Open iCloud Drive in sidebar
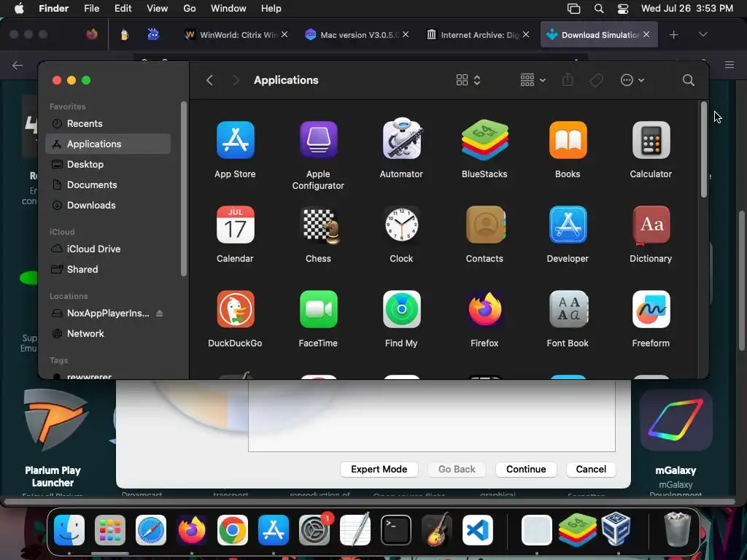This screenshot has width=747, height=560. click(108, 249)
